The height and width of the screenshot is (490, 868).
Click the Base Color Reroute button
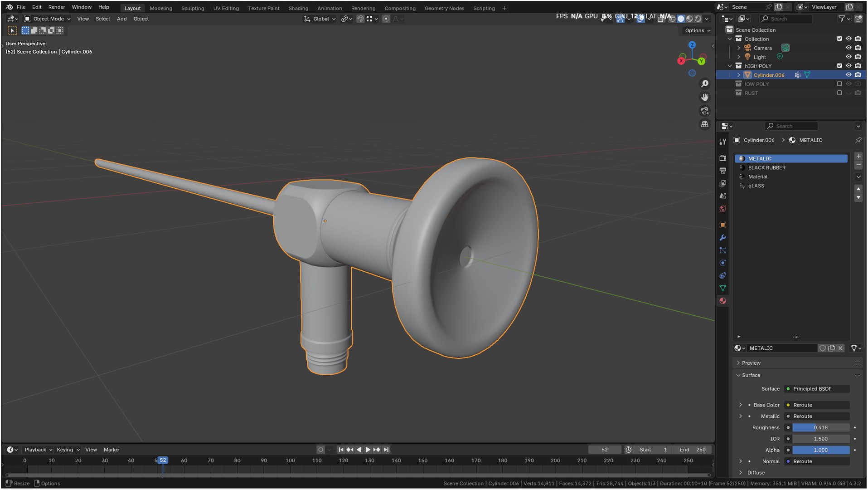point(817,405)
